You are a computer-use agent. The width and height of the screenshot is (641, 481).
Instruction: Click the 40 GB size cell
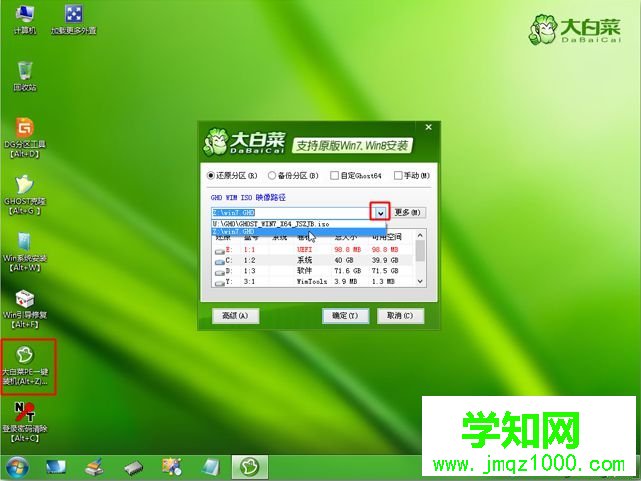[344, 260]
